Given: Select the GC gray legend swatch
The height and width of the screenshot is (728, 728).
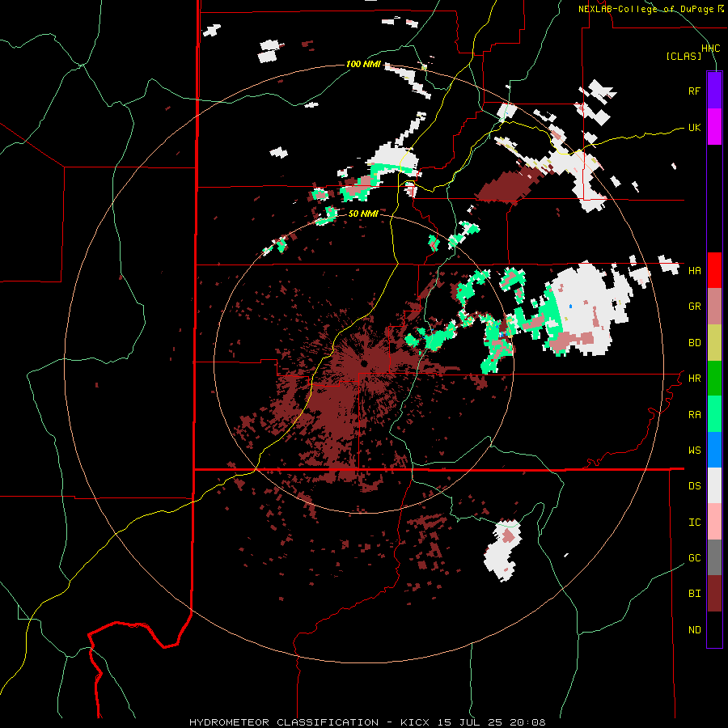Looking at the screenshot, I should tap(714, 557).
